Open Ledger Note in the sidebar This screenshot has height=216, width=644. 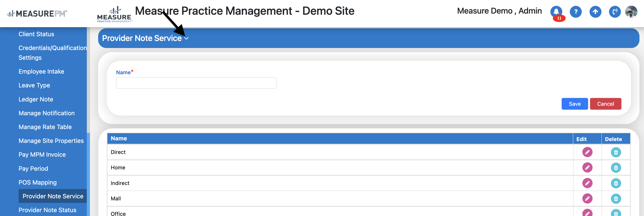click(36, 99)
